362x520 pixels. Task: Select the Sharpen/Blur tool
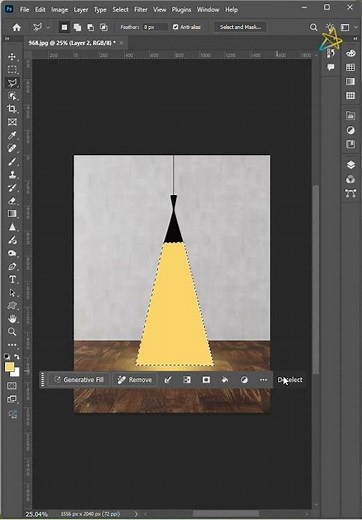coord(12,227)
